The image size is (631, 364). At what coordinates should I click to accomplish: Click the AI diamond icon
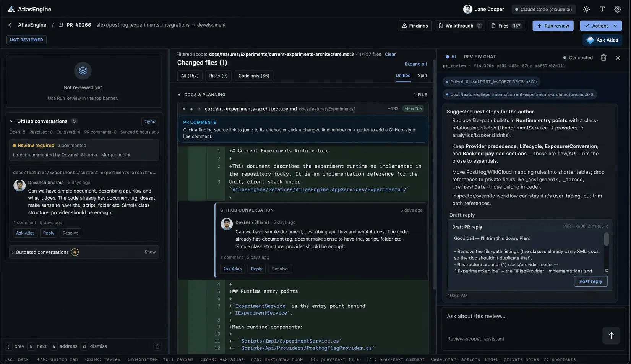coord(447,57)
